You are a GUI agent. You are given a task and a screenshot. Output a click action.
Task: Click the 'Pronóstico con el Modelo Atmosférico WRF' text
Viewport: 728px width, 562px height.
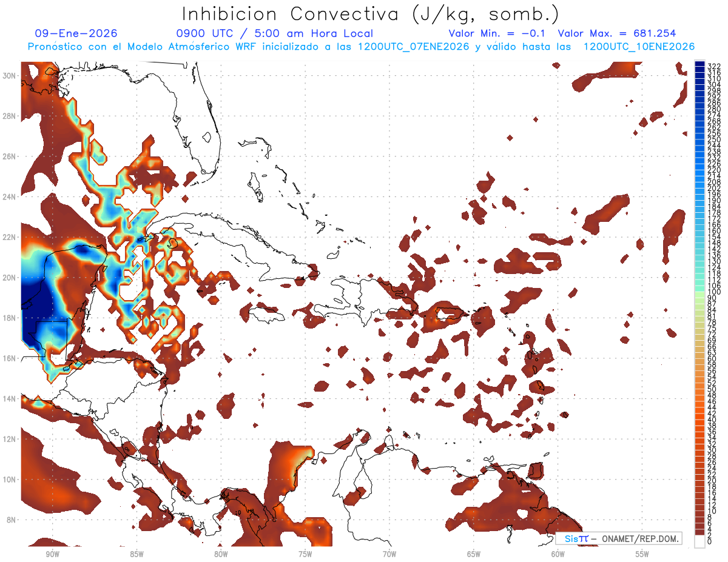pos(143,47)
